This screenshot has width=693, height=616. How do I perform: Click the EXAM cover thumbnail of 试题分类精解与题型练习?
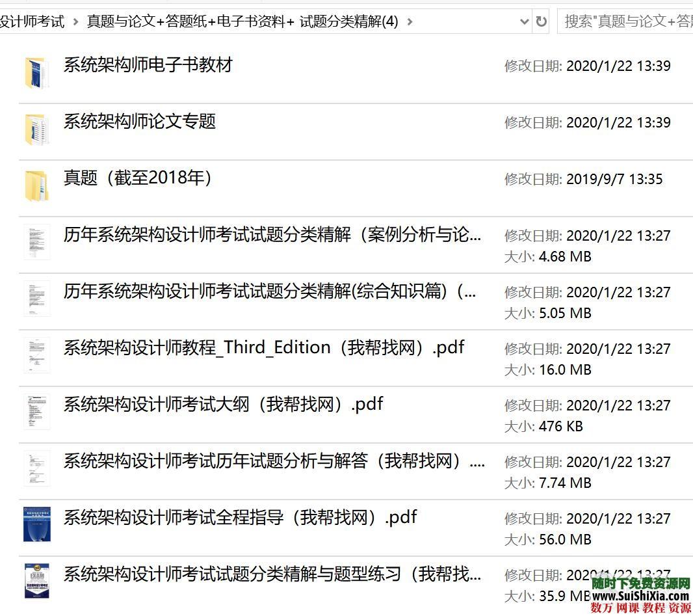click(37, 581)
